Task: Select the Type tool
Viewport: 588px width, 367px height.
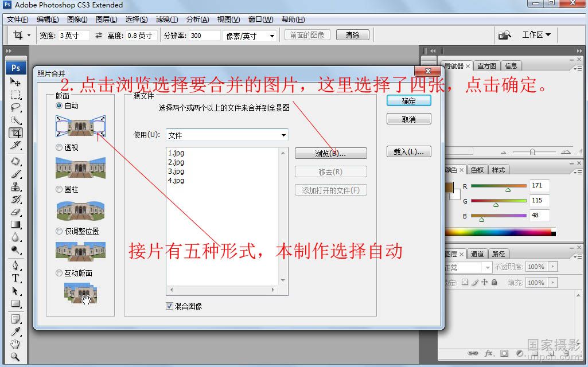Action: (x=15, y=278)
